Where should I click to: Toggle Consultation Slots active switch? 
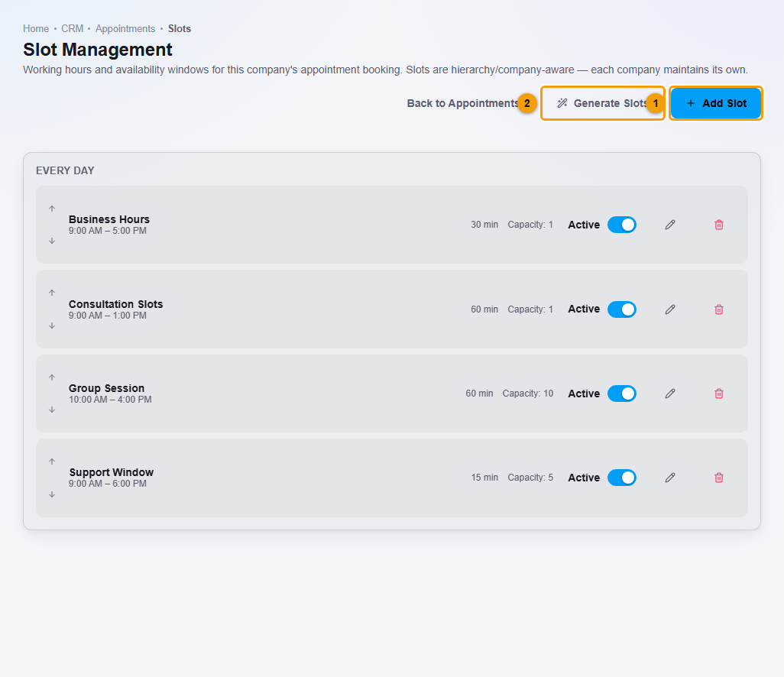[622, 309]
